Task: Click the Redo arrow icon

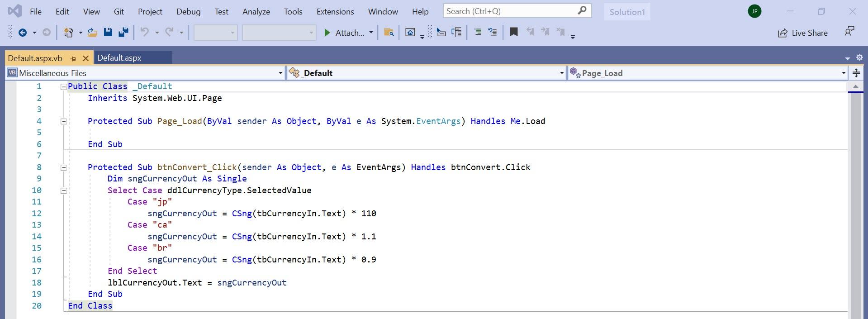Action: coord(169,32)
